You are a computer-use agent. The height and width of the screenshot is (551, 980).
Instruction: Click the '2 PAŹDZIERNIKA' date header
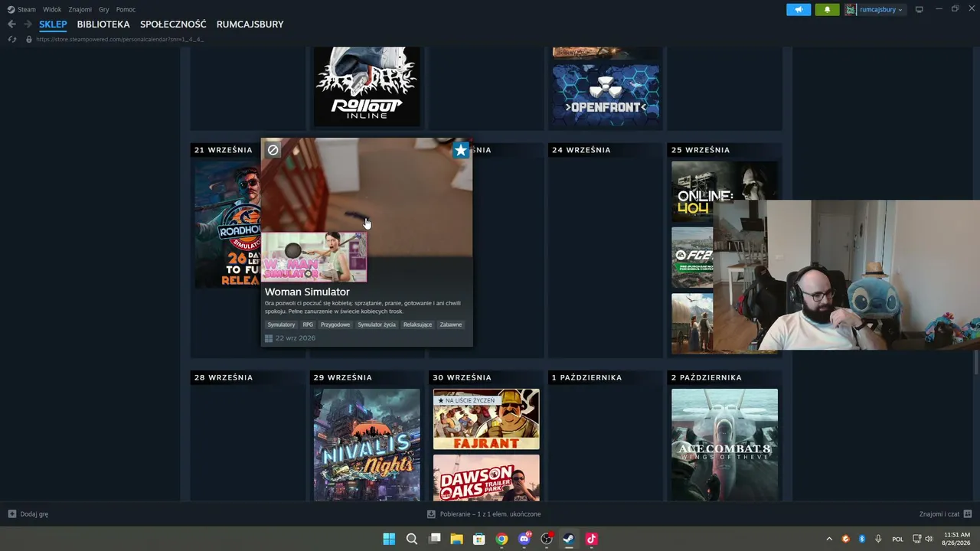click(707, 377)
